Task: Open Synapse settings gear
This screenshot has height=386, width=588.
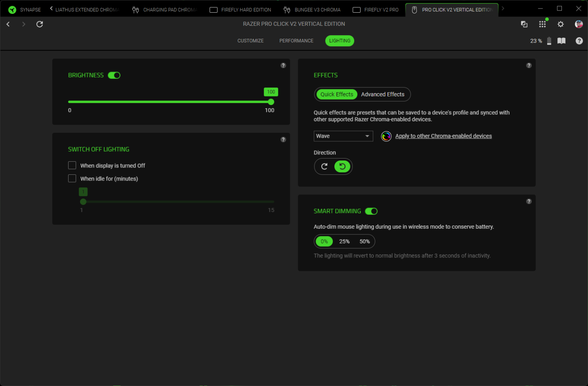Action: point(561,24)
